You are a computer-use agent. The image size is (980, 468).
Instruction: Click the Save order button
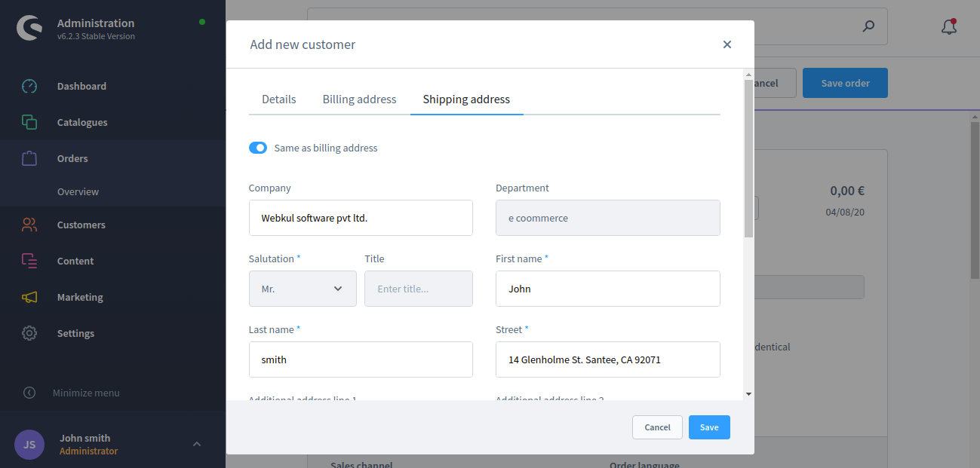click(845, 83)
